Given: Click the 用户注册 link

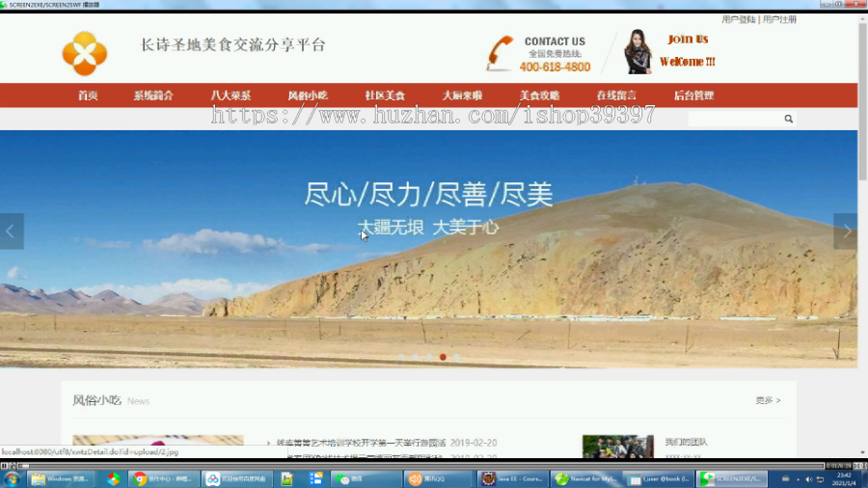Looking at the screenshot, I should [x=779, y=19].
